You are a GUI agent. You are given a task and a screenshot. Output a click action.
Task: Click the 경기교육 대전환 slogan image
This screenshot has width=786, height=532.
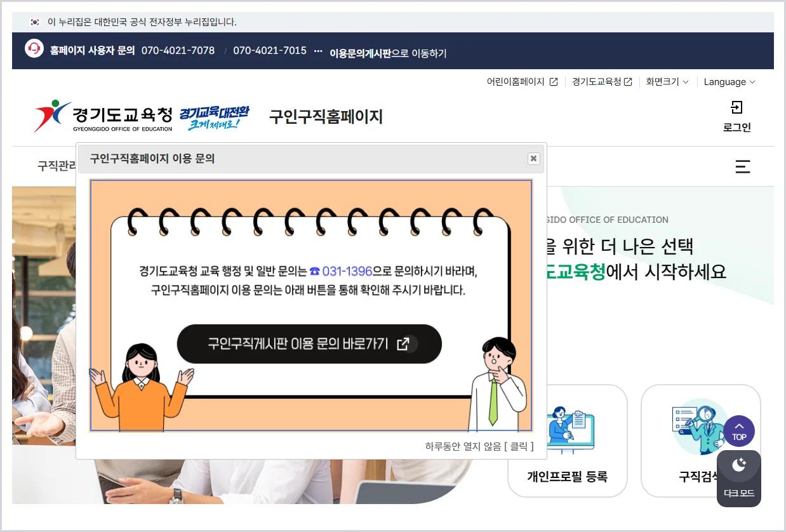click(214, 117)
